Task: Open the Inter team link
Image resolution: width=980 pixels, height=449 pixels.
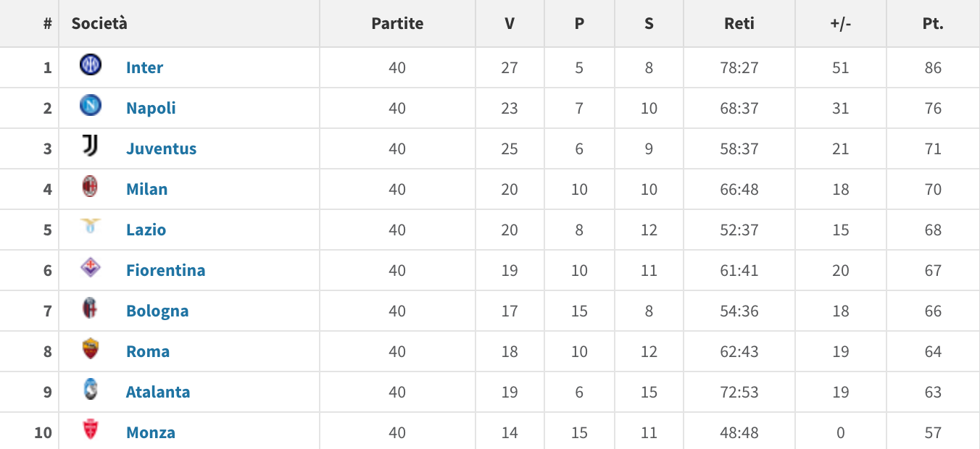Action: pyautogui.click(x=144, y=67)
